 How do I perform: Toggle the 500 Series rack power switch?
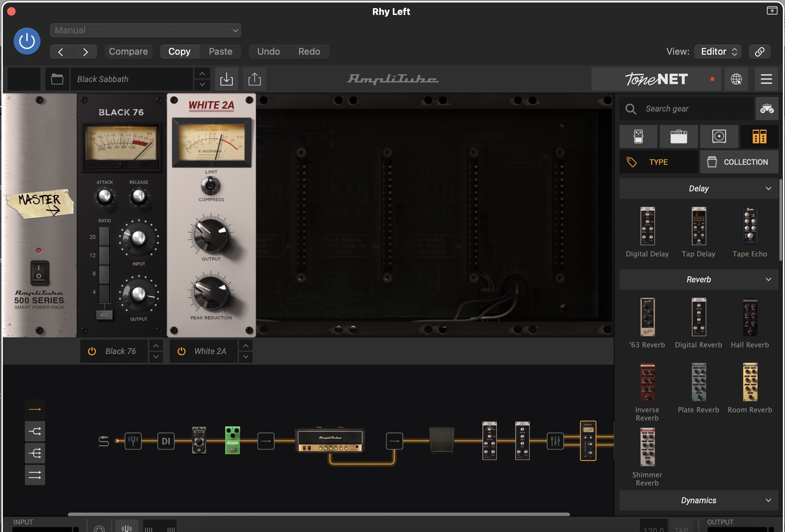click(39, 273)
